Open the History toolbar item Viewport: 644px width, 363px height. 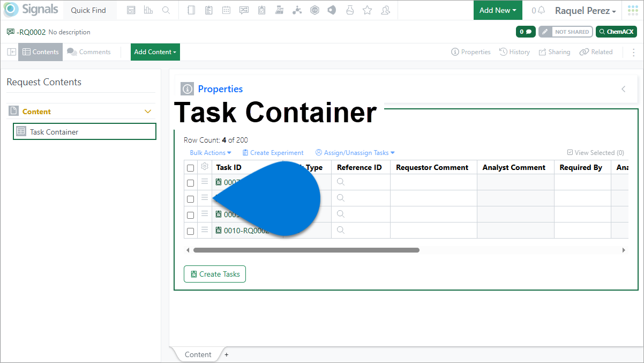point(514,52)
